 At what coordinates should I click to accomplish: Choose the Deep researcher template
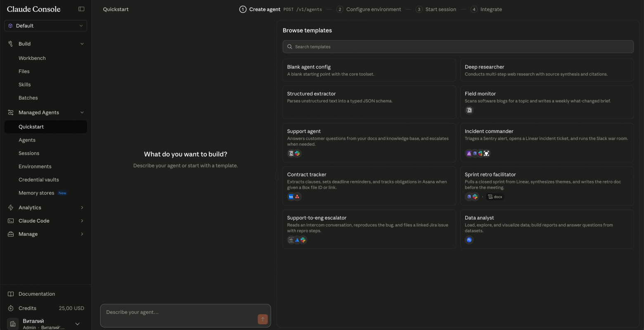(547, 70)
